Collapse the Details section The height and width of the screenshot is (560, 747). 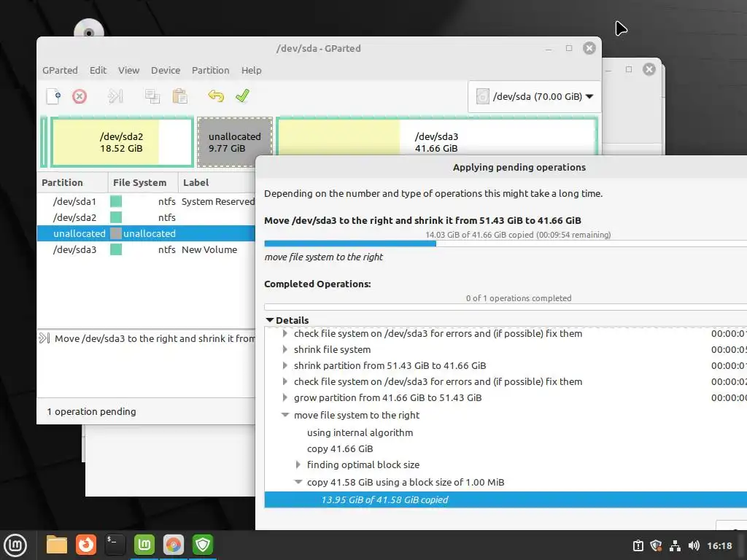pyautogui.click(x=270, y=321)
